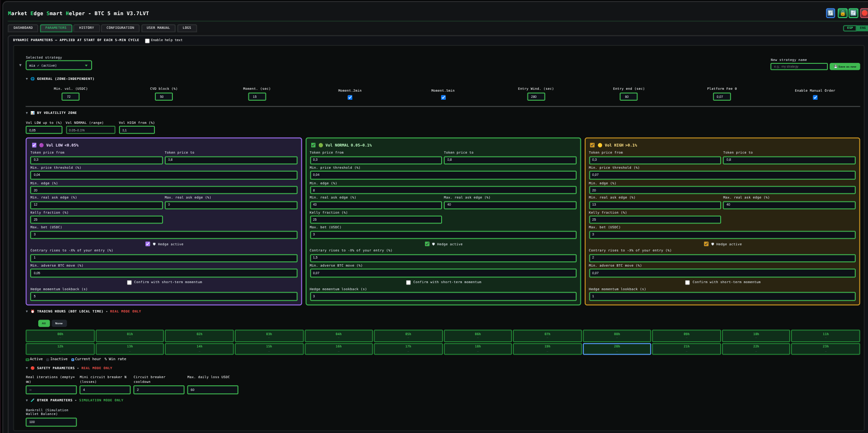
Task: Uncheck the Moment.5min checkbox
Action: tap(443, 97)
